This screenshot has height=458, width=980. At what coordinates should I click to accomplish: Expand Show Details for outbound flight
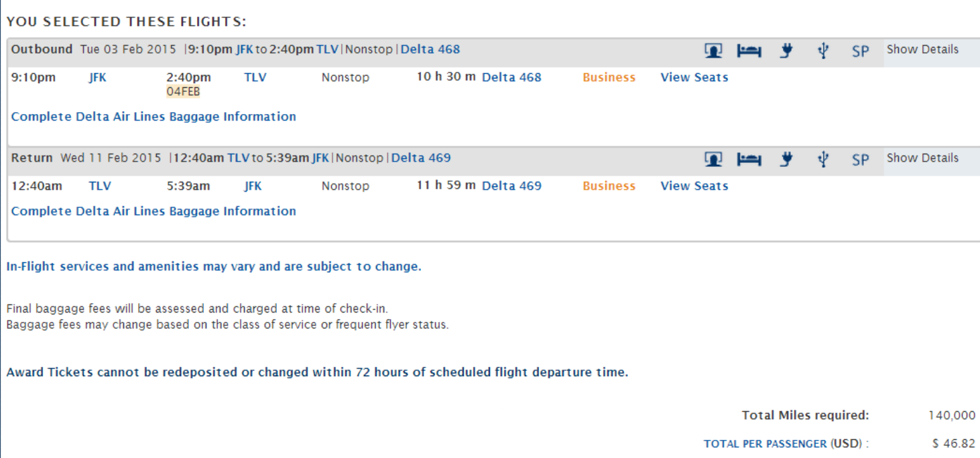[x=922, y=50]
